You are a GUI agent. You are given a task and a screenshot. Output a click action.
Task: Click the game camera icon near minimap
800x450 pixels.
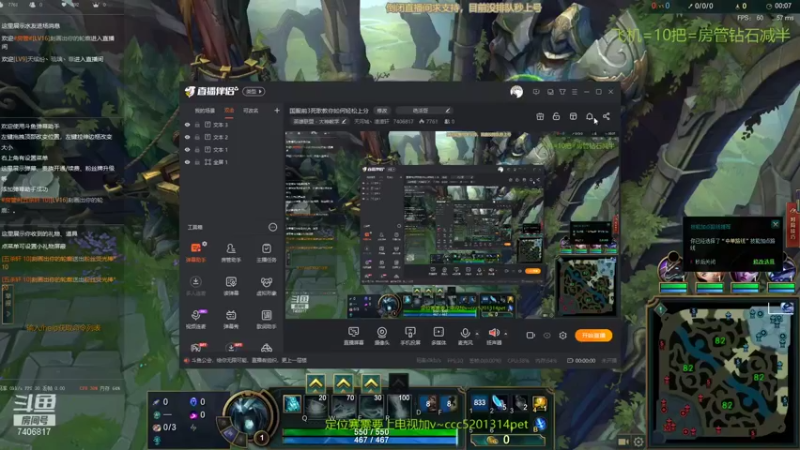tap(623, 442)
